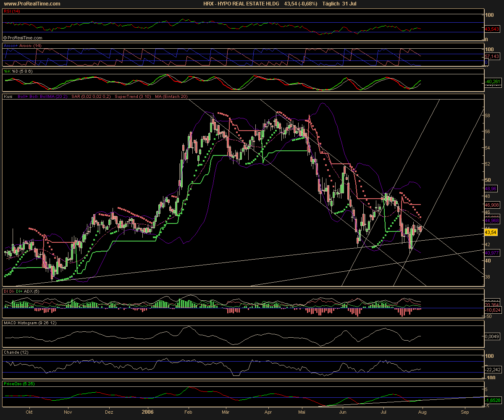Click the MACD histogram value 0,0049
Screen dimensions: 504x420
(x=491, y=336)
